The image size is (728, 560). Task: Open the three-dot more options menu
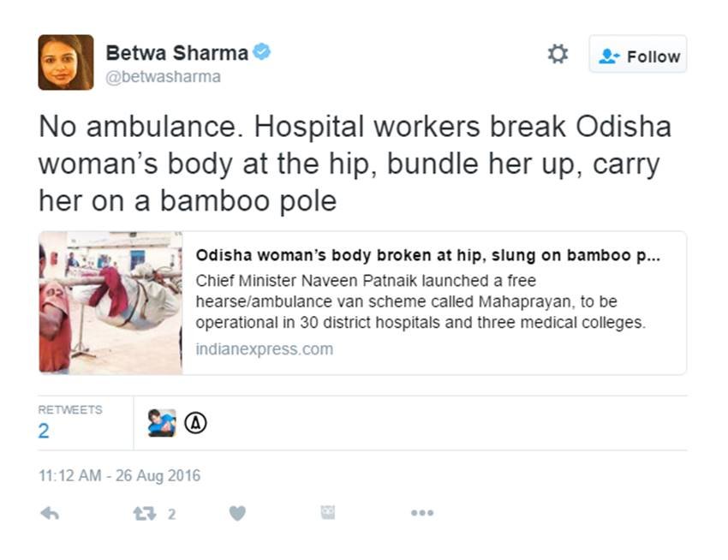(421, 513)
